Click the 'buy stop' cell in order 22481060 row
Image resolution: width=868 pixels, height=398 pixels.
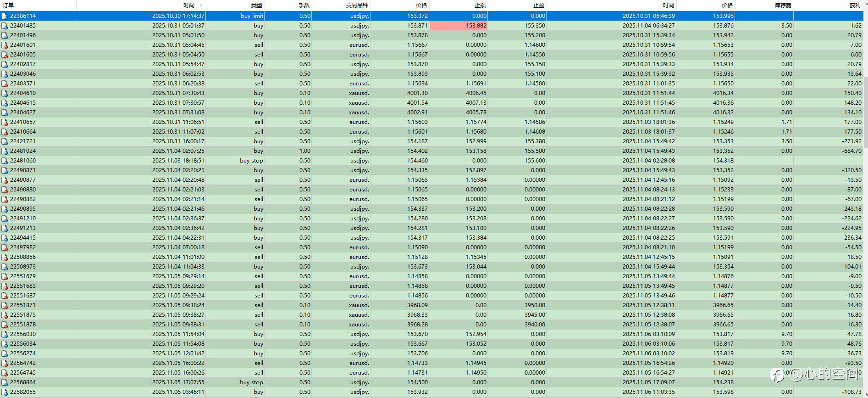click(x=251, y=161)
